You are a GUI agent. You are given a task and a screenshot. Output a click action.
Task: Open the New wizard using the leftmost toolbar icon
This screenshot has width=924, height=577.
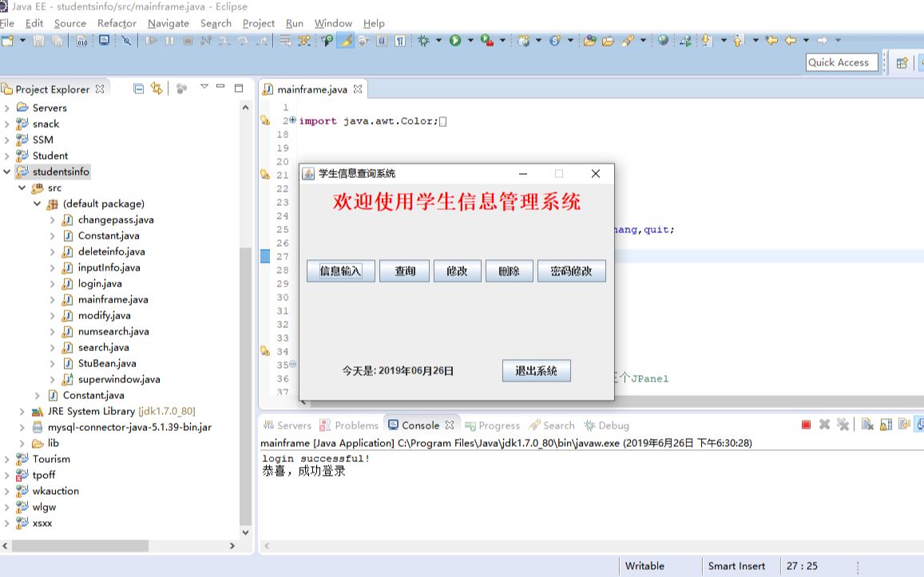(7, 38)
